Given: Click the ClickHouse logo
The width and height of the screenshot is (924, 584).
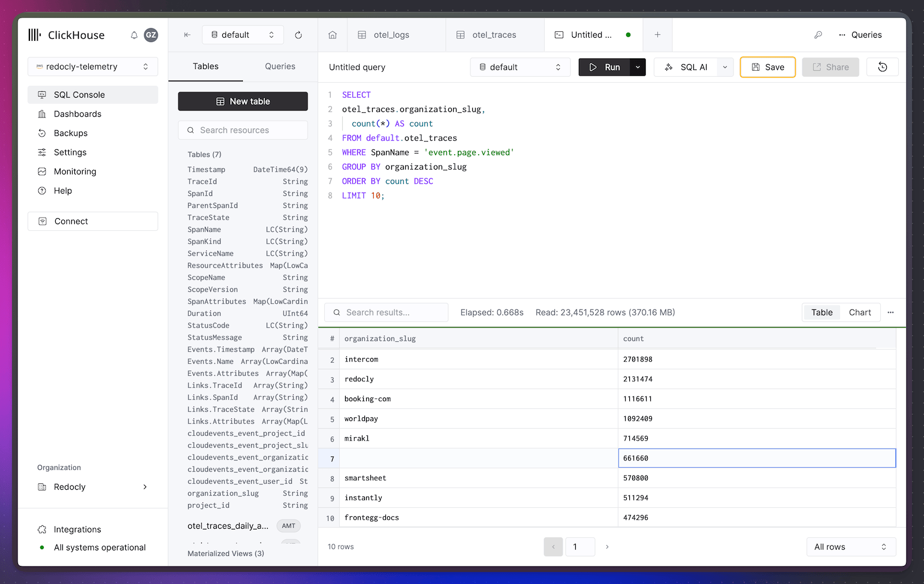Looking at the screenshot, I should point(67,35).
